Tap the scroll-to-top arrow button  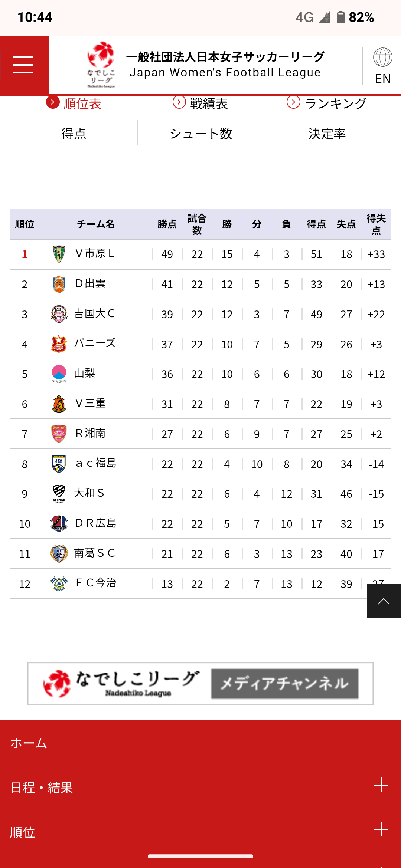click(x=384, y=601)
